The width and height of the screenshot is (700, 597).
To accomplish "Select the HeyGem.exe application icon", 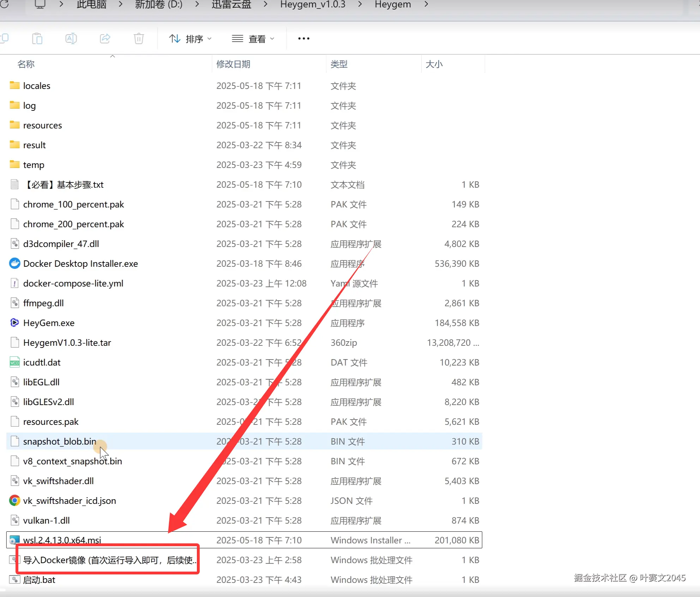I will click(14, 323).
